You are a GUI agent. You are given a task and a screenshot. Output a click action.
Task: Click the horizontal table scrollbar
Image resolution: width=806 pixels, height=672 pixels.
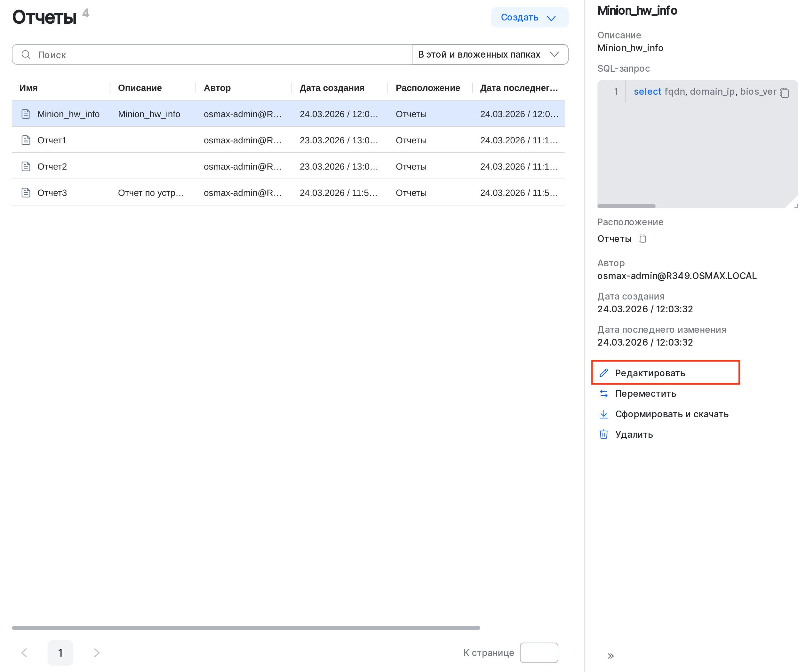coord(246,628)
